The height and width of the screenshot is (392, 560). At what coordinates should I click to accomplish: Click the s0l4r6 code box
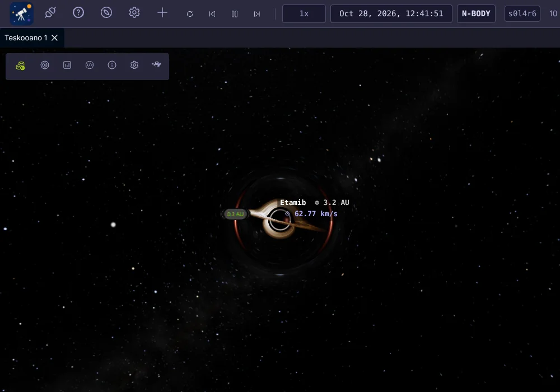click(522, 14)
